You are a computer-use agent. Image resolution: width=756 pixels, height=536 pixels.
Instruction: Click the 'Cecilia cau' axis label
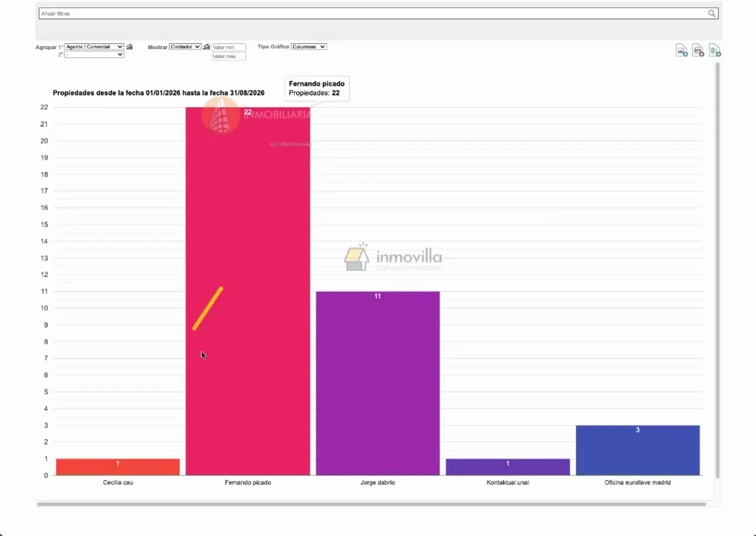[x=118, y=482]
